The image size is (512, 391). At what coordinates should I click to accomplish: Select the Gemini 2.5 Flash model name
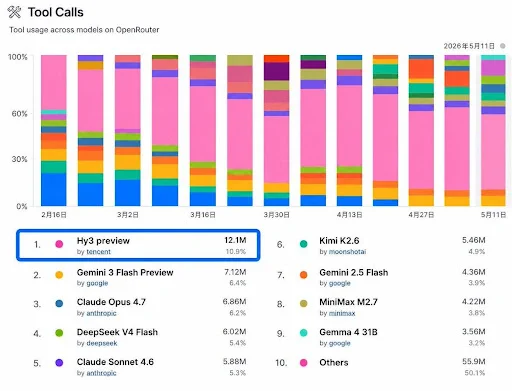tap(354, 273)
